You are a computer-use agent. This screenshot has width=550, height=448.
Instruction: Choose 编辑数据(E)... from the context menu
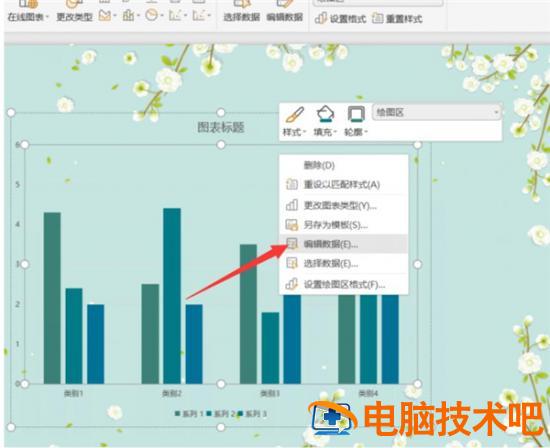[x=343, y=244]
